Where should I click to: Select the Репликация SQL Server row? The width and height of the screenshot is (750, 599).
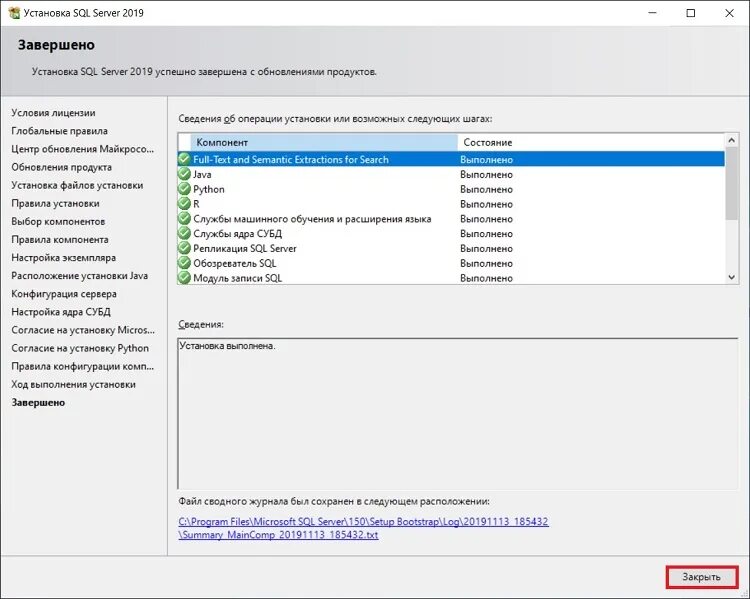click(451, 248)
